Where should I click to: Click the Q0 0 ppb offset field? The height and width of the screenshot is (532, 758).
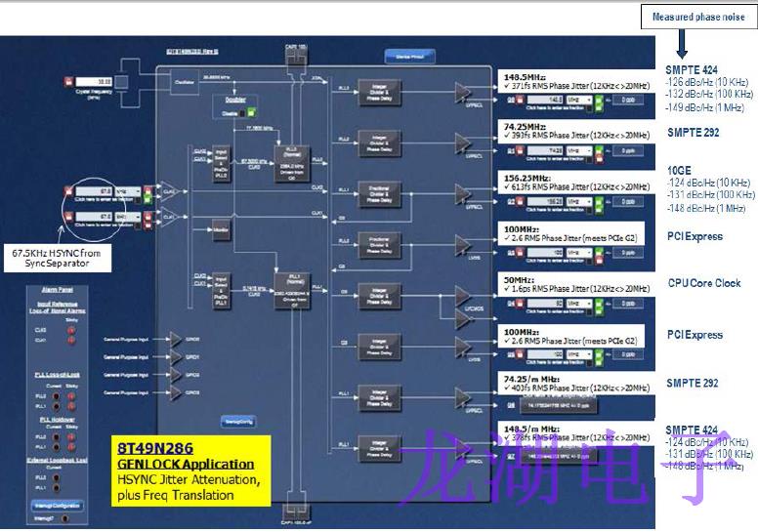625,100
